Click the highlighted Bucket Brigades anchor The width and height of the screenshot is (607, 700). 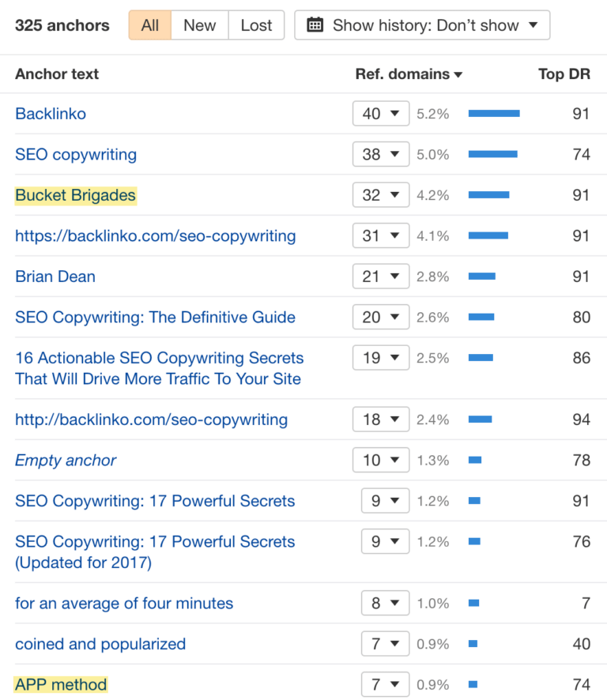click(x=75, y=195)
